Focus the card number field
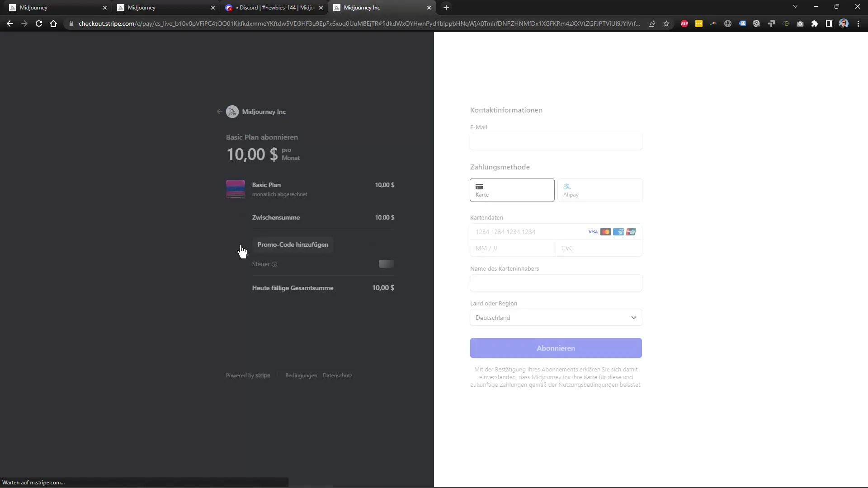Screen dimensions: 868x488 coord(556,232)
